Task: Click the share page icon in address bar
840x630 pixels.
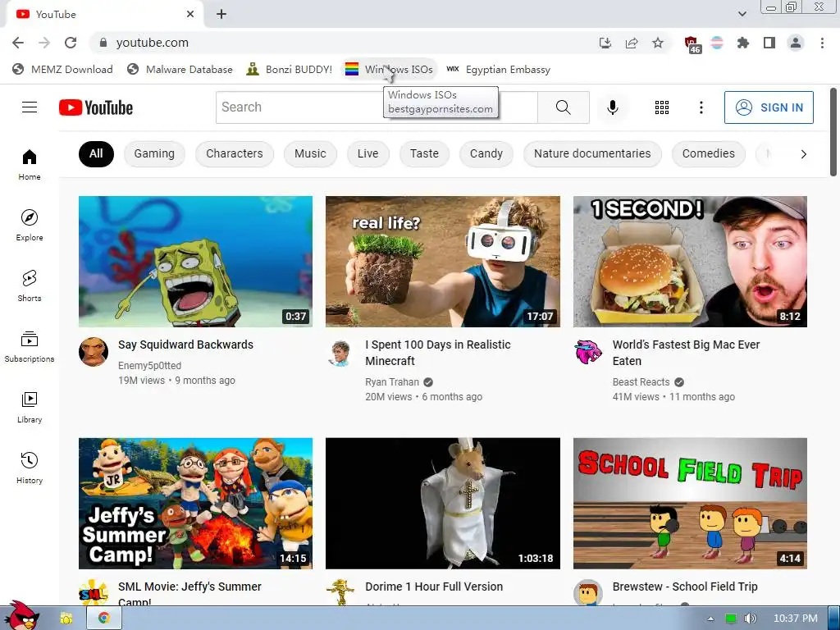Action: click(632, 43)
